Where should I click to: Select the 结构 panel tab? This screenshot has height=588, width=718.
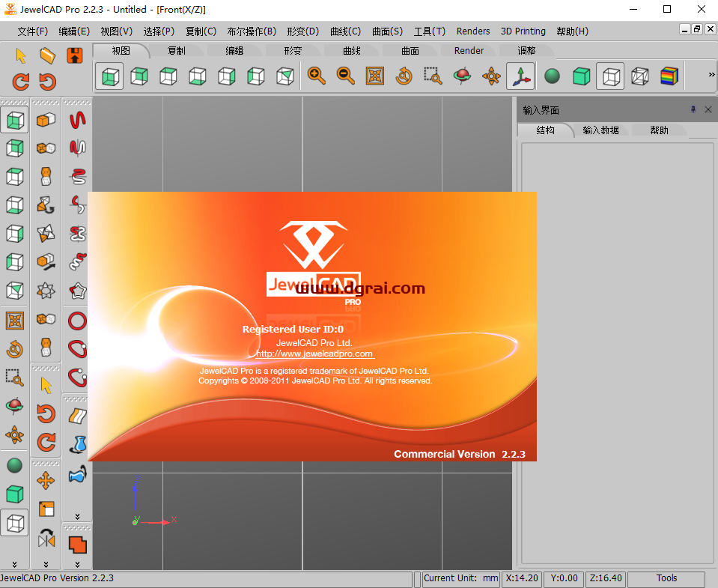[x=545, y=130]
